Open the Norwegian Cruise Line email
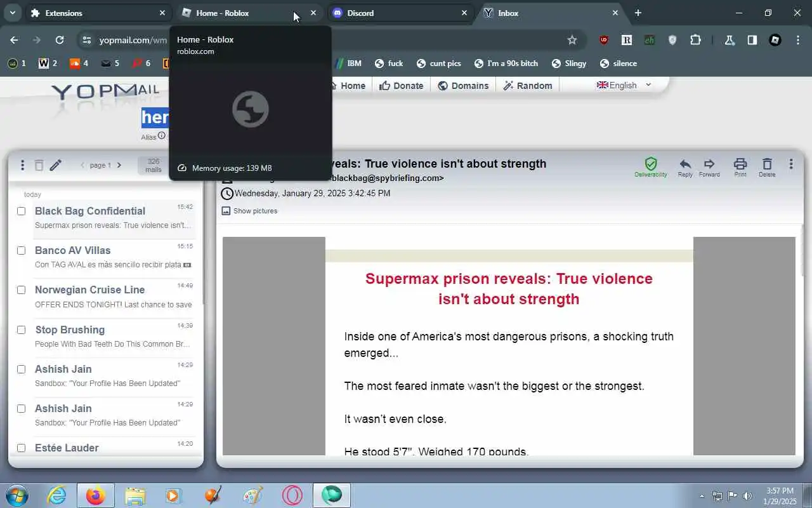 click(113, 297)
